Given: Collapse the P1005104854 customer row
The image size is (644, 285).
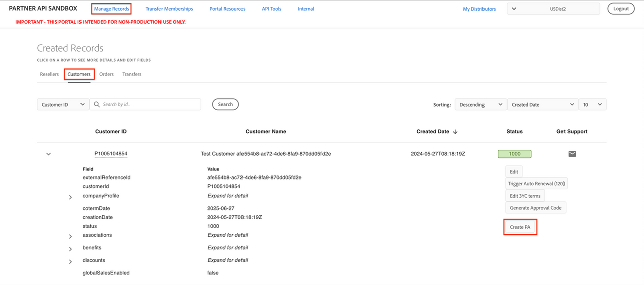Looking at the screenshot, I should coord(49,154).
